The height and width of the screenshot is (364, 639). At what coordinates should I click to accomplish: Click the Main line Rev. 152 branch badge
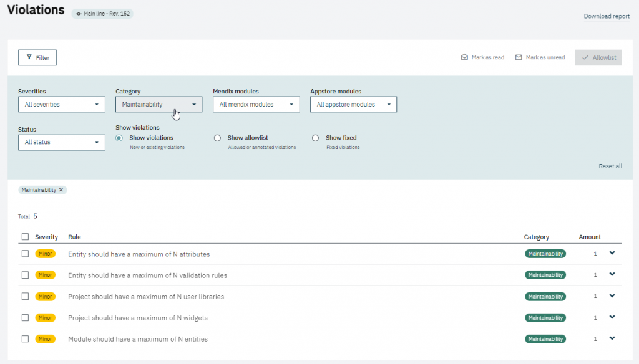pyautogui.click(x=103, y=14)
